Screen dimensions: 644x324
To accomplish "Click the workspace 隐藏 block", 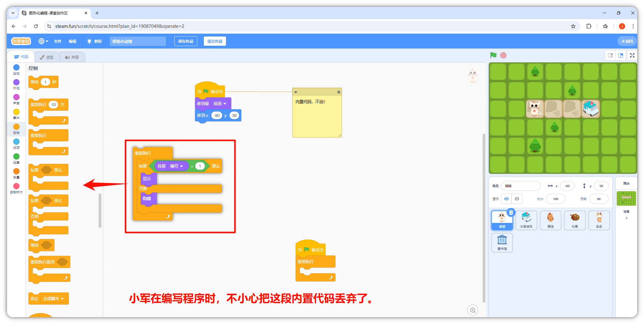I will (148, 198).
